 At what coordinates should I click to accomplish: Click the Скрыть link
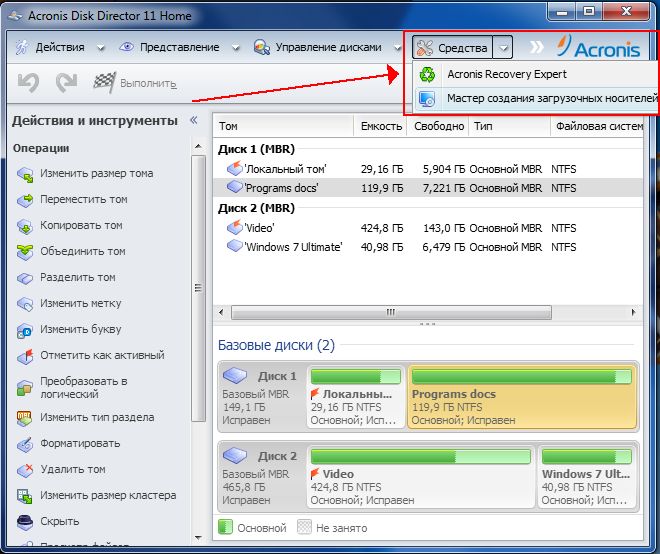pos(59,521)
